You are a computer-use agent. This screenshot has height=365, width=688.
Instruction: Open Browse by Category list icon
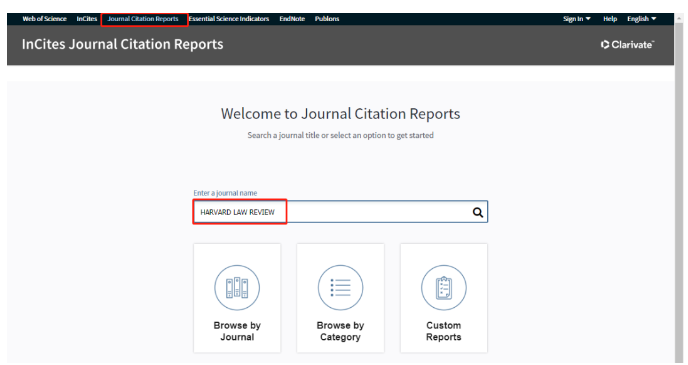tap(340, 288)
